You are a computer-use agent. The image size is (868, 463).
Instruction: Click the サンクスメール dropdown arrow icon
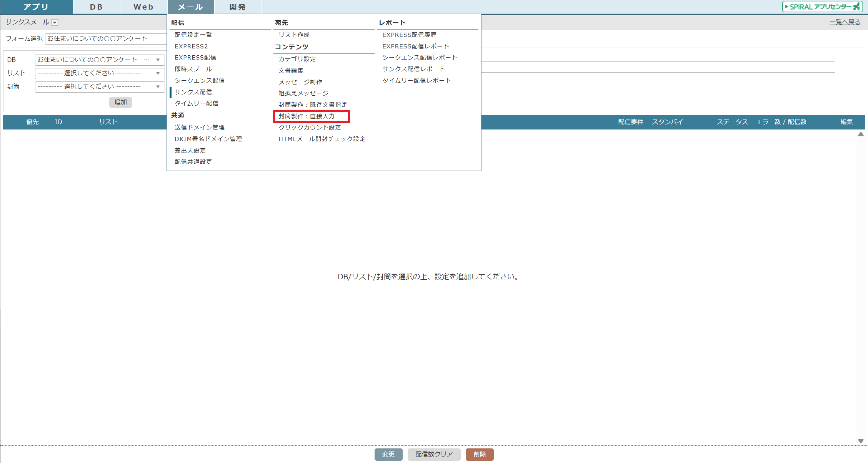[x=55, y=23]
